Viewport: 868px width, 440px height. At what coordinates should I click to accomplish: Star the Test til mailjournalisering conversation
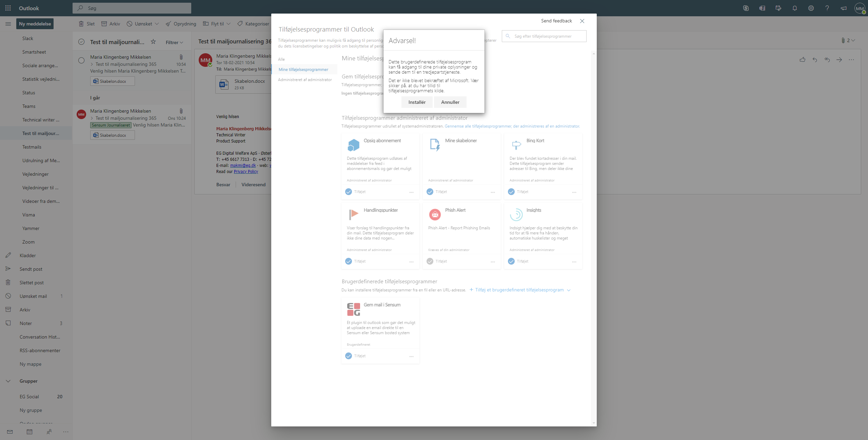tap(153, 42)
